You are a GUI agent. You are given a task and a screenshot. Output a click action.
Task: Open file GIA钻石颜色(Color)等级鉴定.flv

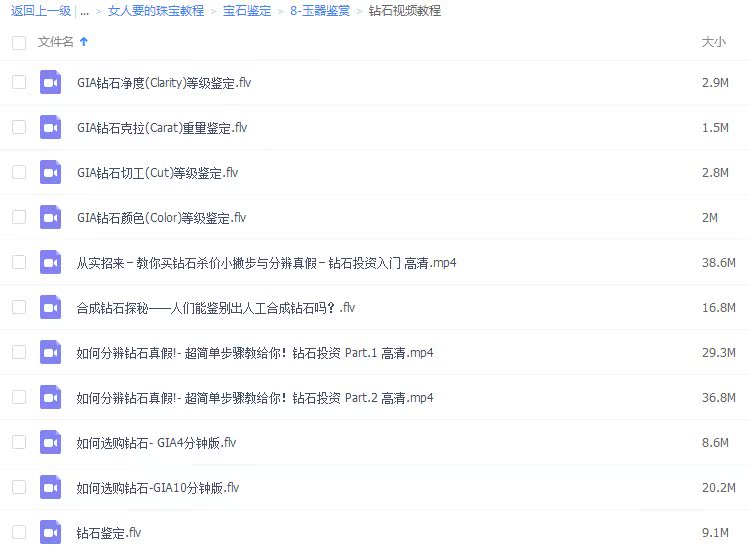(162, 218)
